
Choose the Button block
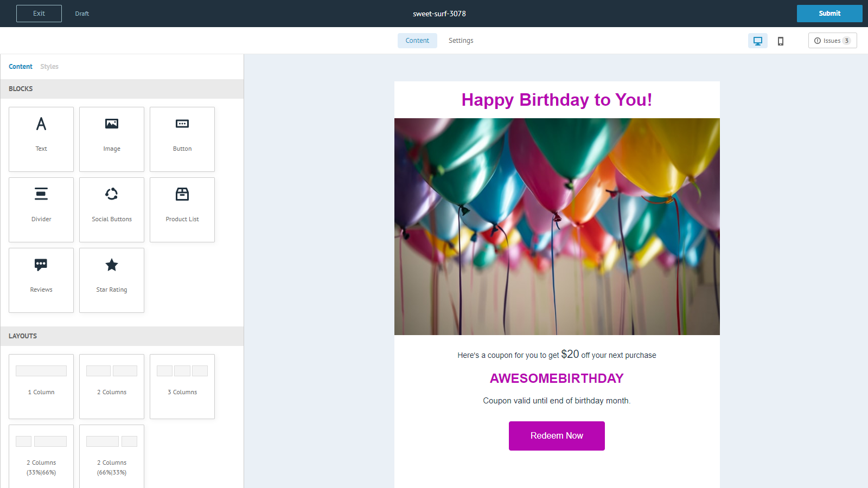click(182, 139)
